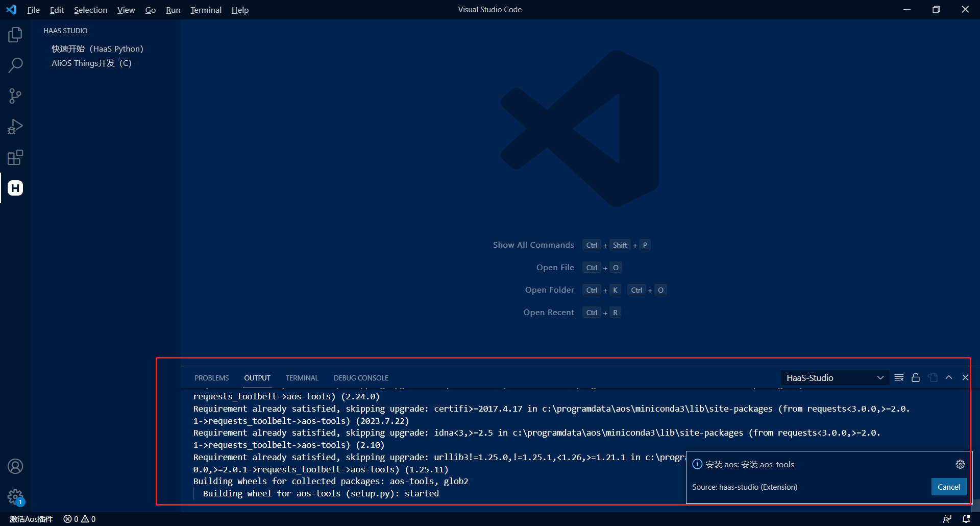This screenshot has width=980, height=526.
Task: Click the 'Building wheels for collected packages' line
Action: coord(331,481)
